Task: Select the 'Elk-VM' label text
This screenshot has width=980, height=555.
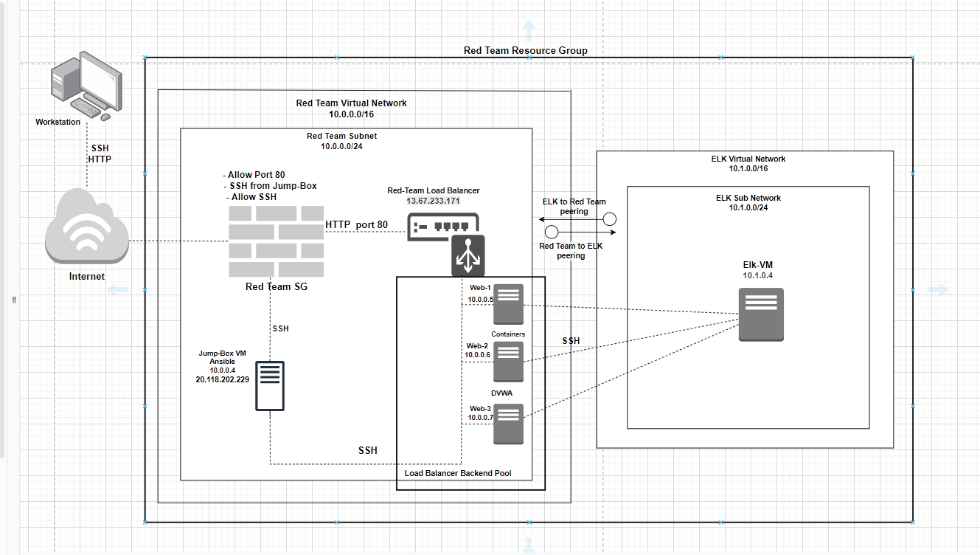Action: [759, 264]
